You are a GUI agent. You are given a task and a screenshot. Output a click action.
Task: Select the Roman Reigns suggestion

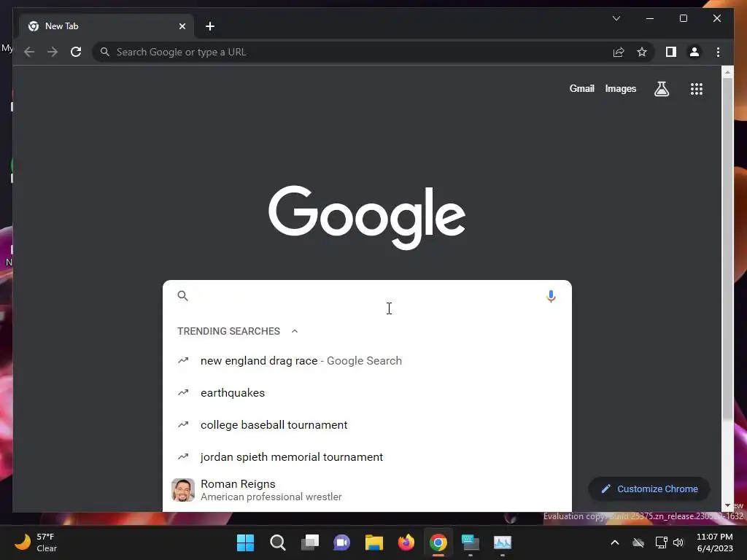click(367, 490)
